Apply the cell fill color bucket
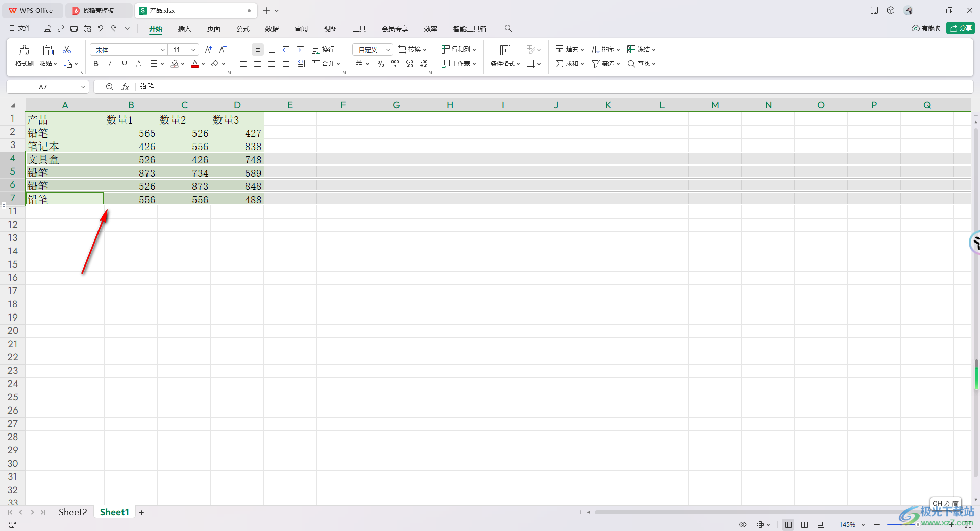980x531 pixels. click(x=175, y=64)
